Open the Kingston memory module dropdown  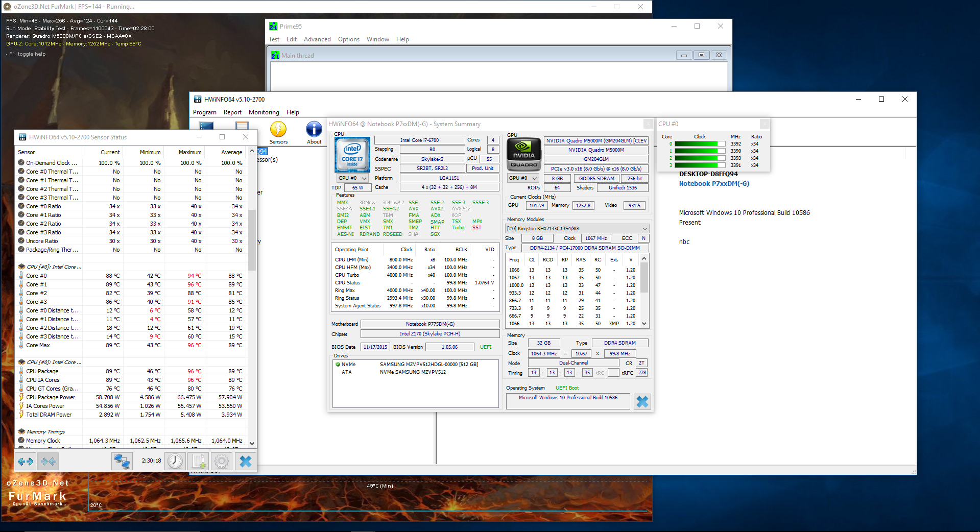click(577, 229)
